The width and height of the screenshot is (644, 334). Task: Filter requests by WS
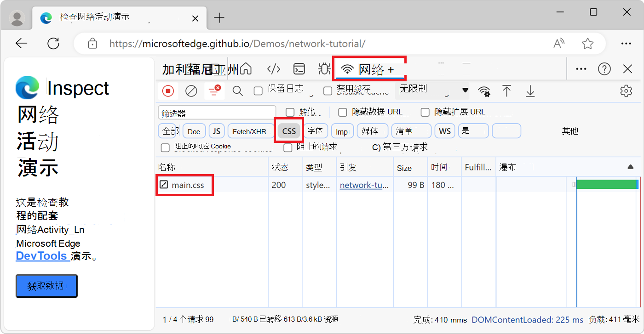445,131
